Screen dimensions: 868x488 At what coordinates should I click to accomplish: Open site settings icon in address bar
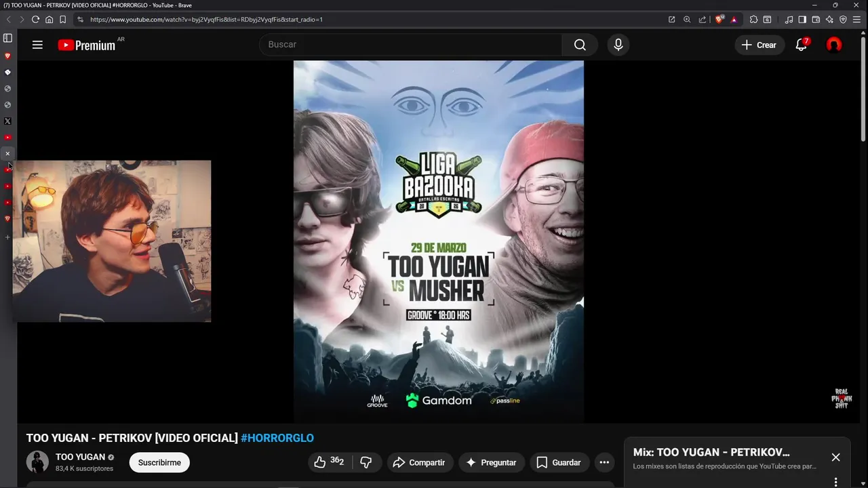(81, 20)
